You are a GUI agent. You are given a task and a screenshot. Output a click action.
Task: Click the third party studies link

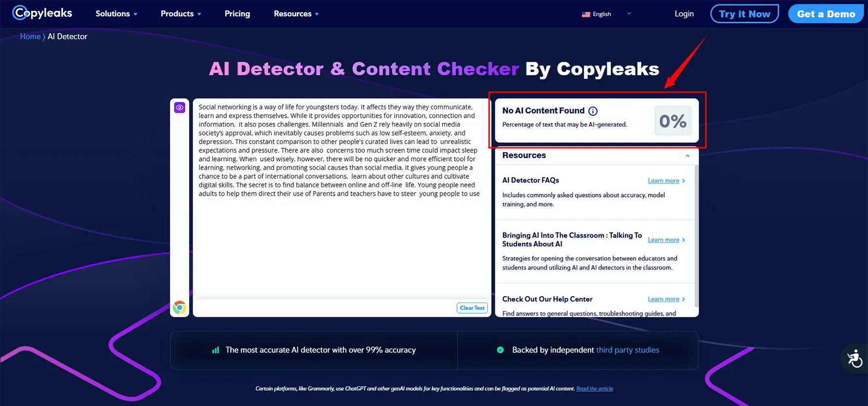[627, 350]
